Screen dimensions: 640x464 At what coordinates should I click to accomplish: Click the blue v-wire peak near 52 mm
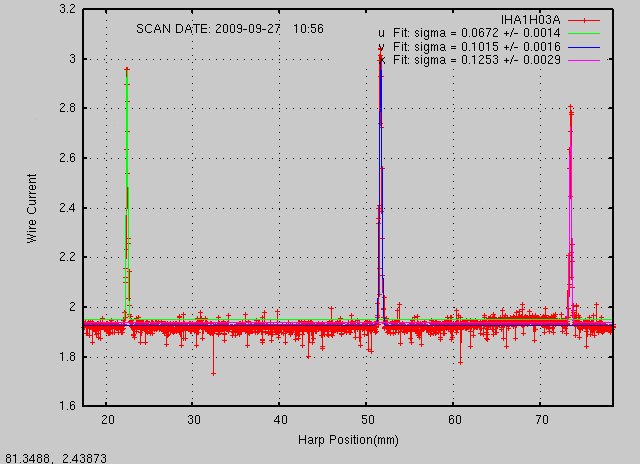point(380,188)
